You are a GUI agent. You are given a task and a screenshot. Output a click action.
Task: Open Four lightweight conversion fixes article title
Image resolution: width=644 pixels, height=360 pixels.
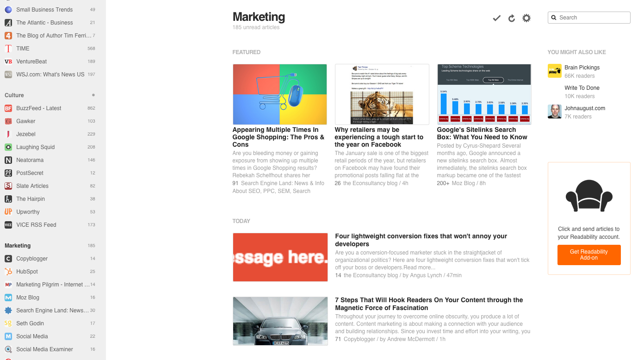[x=421, y=240]
